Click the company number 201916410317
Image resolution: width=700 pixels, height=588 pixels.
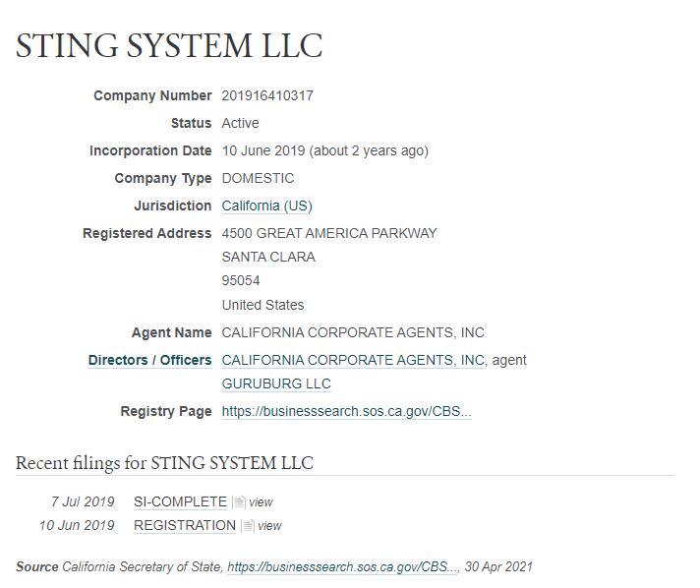267,95
